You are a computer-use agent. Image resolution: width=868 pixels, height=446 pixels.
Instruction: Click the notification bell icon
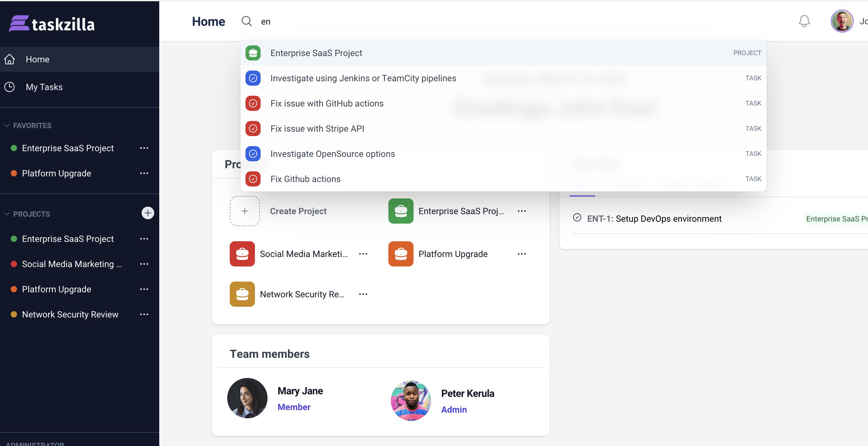pos(804,21)
